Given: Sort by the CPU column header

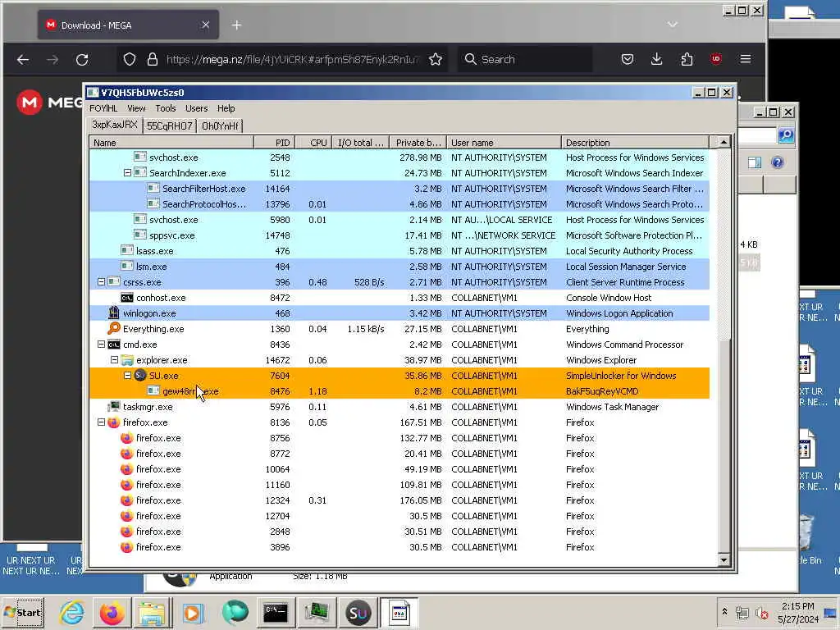Looking at the screenshot, I should tap(313, 143).
